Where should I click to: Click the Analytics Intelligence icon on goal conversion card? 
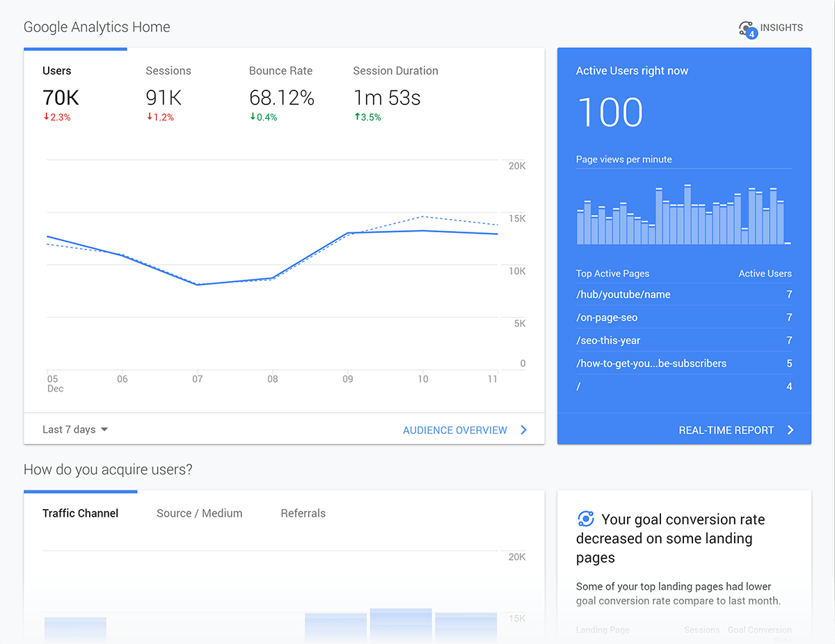[x=585, y=518]
